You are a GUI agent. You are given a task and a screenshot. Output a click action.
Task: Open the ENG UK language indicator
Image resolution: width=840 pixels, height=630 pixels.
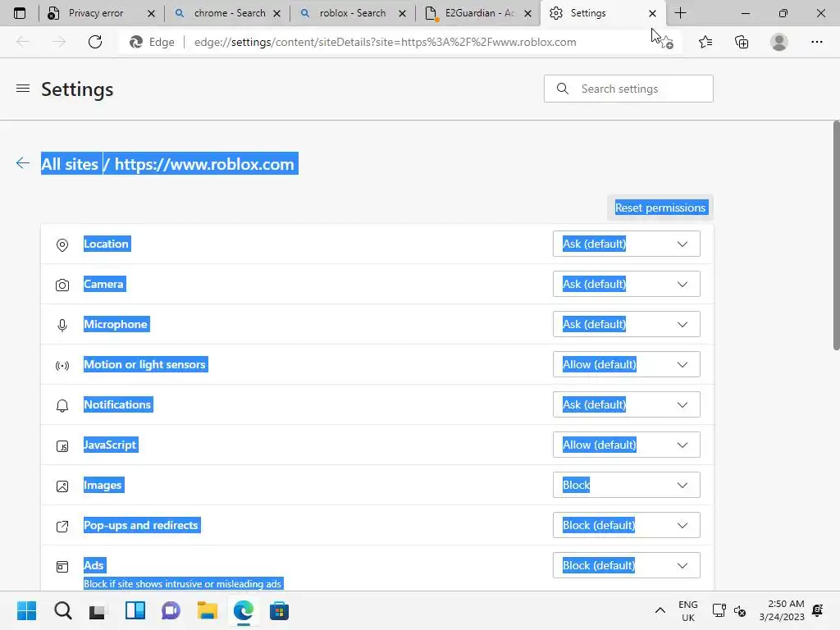point(688,610)
